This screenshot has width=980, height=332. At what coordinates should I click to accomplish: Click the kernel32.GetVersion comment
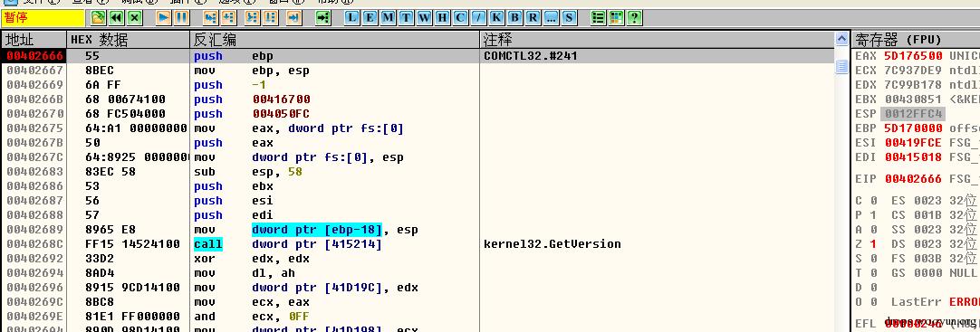click(552, 244)
